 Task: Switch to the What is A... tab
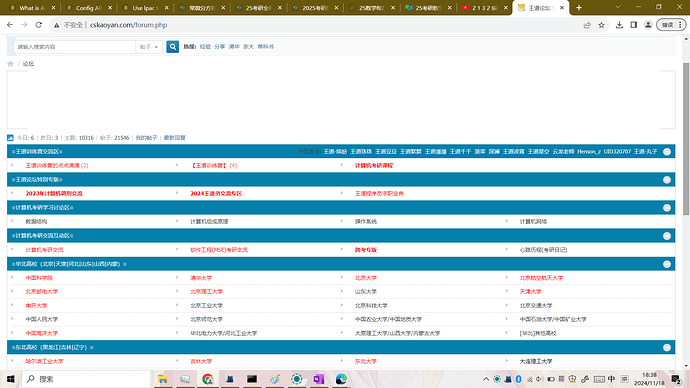tap(32, 8)
